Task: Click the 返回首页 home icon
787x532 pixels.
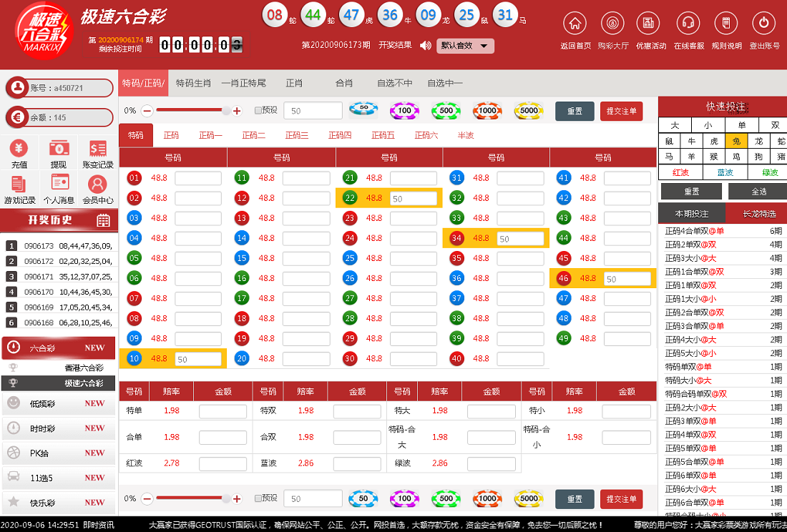Action: pyautogui.click(x=575, y=24)
